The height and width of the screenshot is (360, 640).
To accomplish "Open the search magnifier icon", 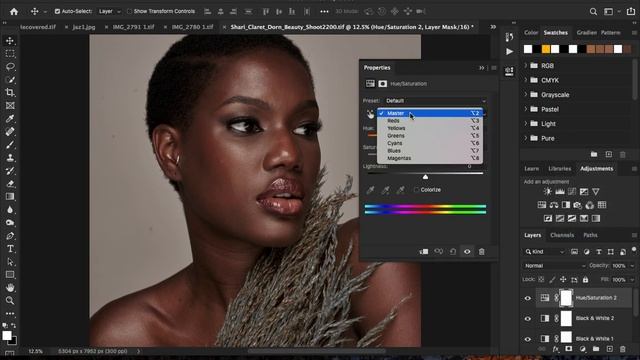I will [593, 11].
